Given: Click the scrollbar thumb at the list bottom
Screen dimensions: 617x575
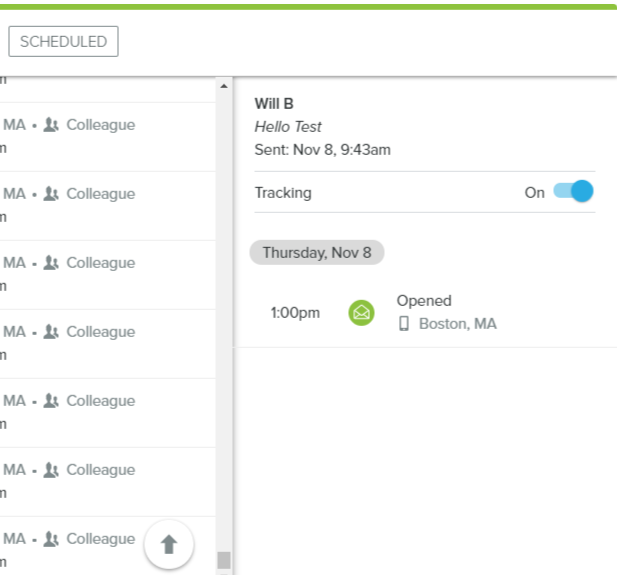Looking at the screenshot, I should [223, 560].
